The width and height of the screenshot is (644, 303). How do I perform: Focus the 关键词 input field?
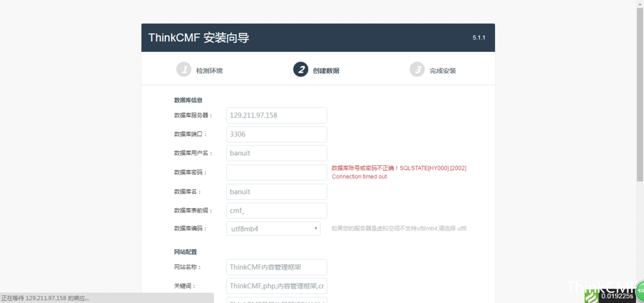click(x=277, y=286)
